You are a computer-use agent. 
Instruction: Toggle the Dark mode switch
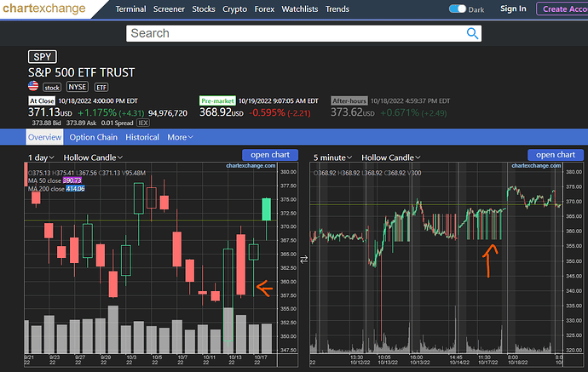click(457, 9)
